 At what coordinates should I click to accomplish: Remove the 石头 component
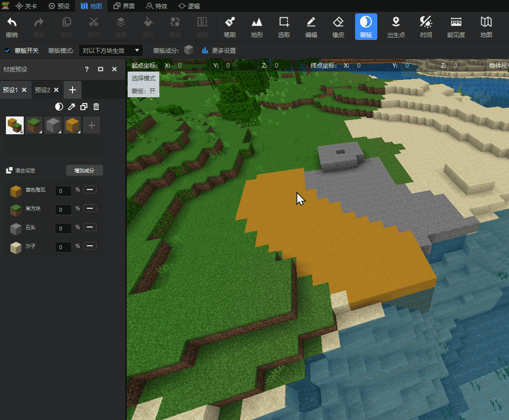[90, 227]
